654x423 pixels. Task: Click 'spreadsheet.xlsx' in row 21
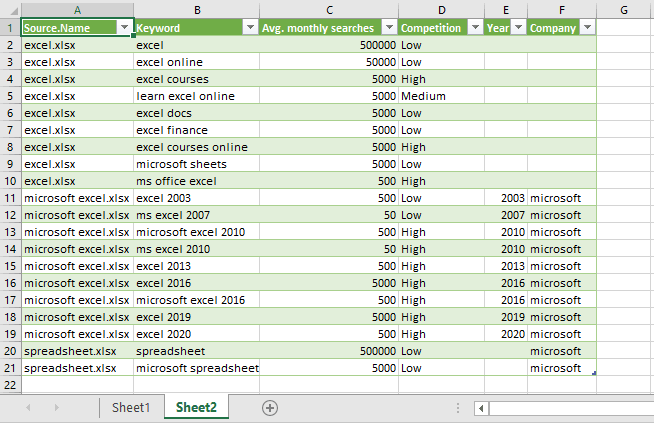77,368
